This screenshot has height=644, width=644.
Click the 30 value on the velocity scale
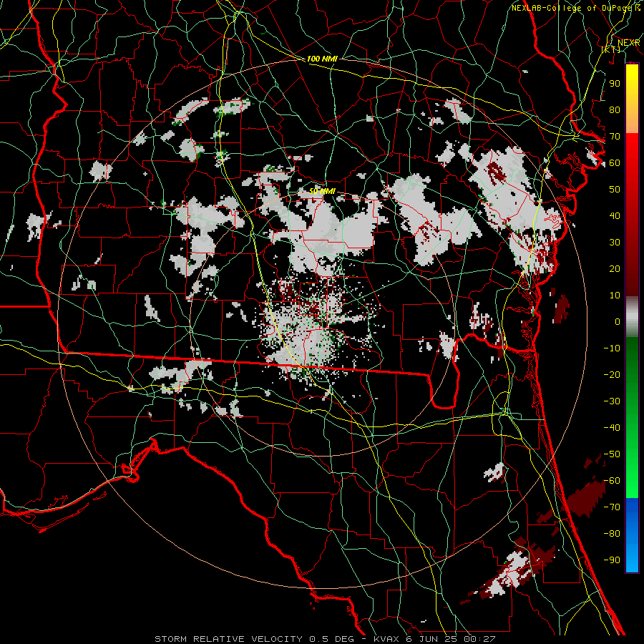coord(615,243)
